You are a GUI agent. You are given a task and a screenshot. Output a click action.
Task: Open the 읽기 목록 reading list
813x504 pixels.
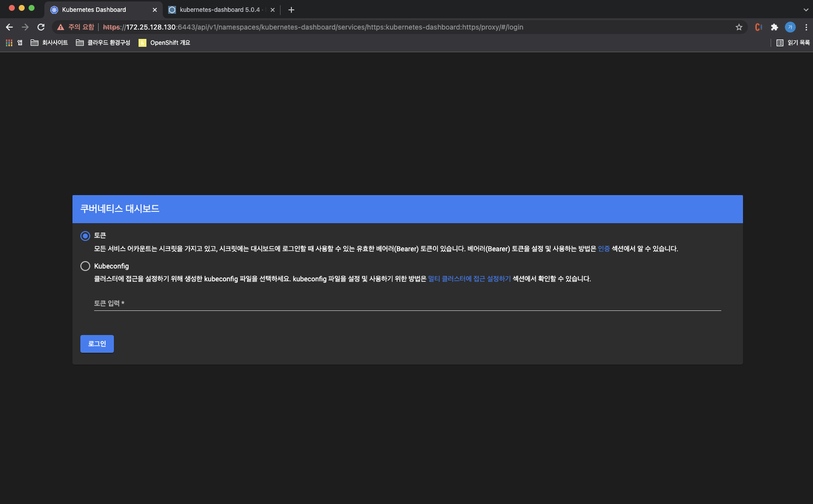(793, 43)
